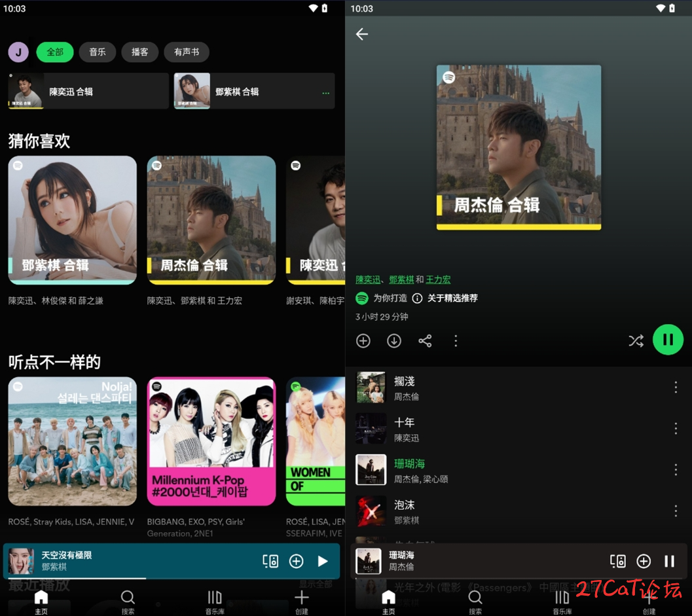Open artist link 陳奕迅
This screenshot has width=692, height=616.
(368, 280)
